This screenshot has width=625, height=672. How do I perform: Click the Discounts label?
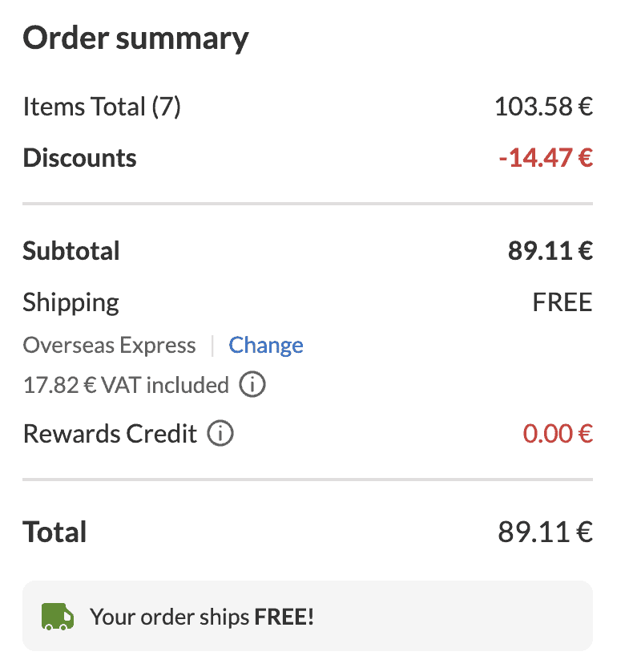click(79, 158)
